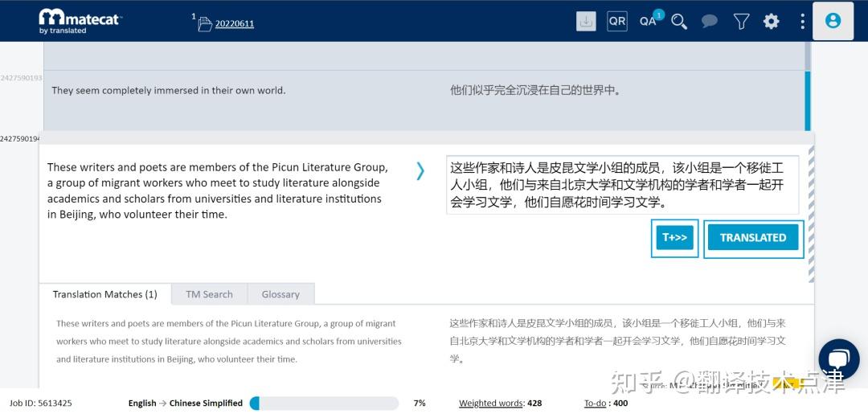Click the T+>> button
The image size is (868, 418).
click(x=674, y=238)
